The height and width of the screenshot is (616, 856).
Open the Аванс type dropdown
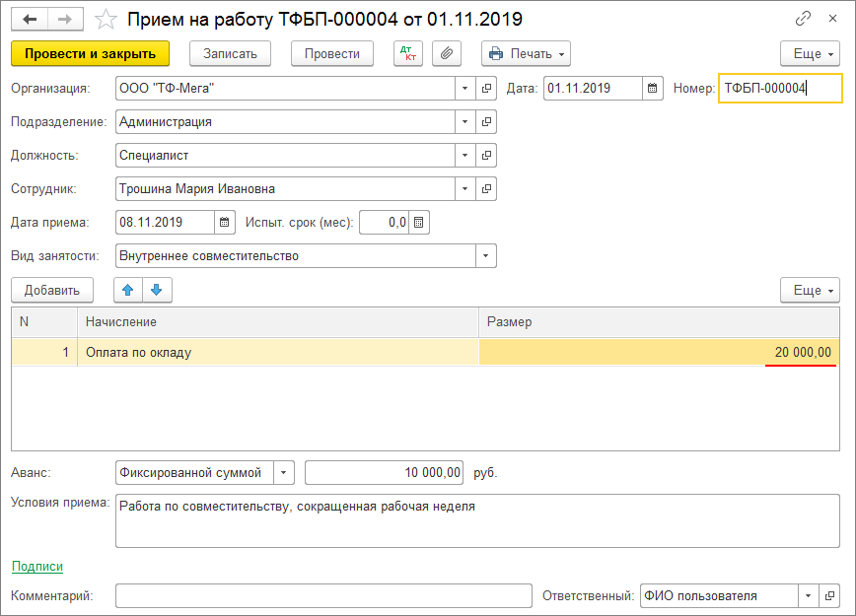point(283,473)
